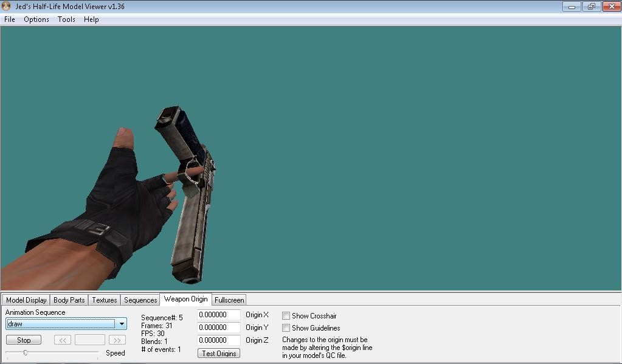Image resolution: width=622 pixels, height=364 pixels.
Task: Enable Show Crosshair
Action: coord(285,315)
